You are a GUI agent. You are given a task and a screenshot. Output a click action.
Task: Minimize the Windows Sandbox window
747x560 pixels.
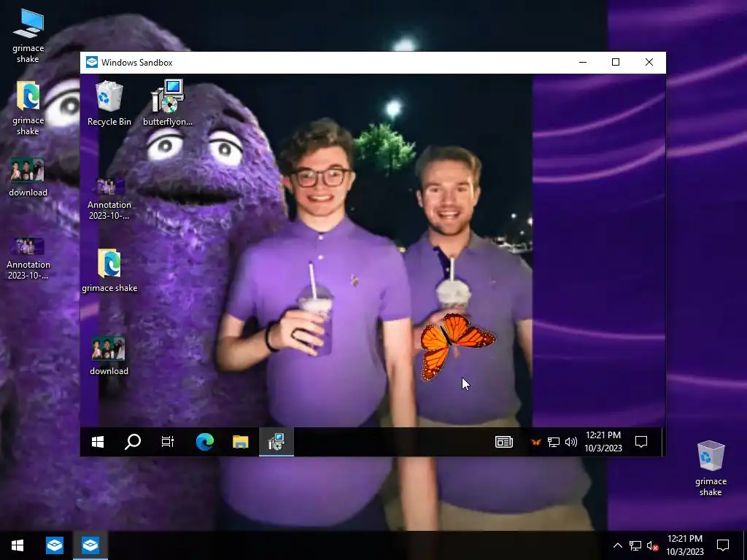(x=583, y=63)
